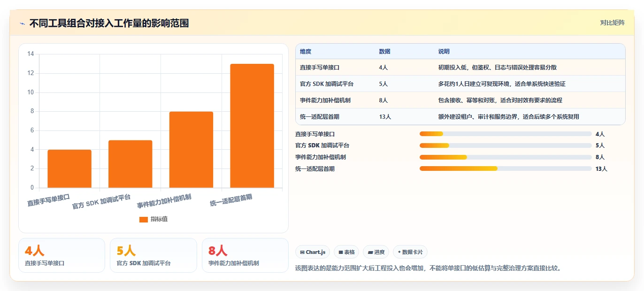644x291 pixels.
Task: Click the 8人 value in table
Action: 383,100
